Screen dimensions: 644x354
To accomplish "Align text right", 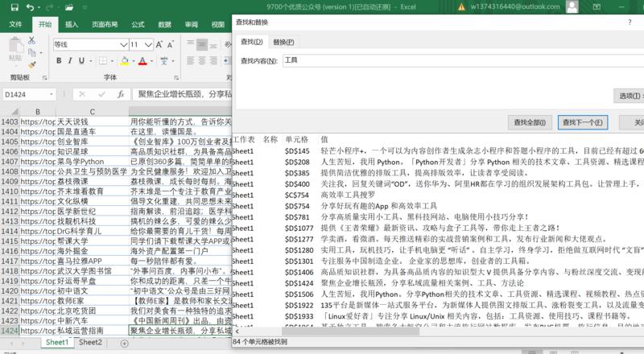I will tap(213, 61).
